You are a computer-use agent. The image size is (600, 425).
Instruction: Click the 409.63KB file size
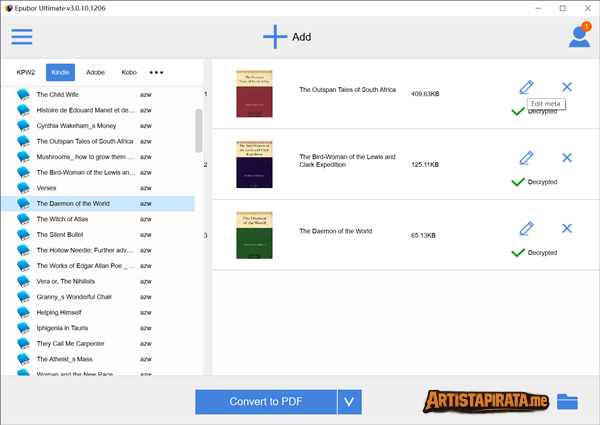(x=425, y=94)
